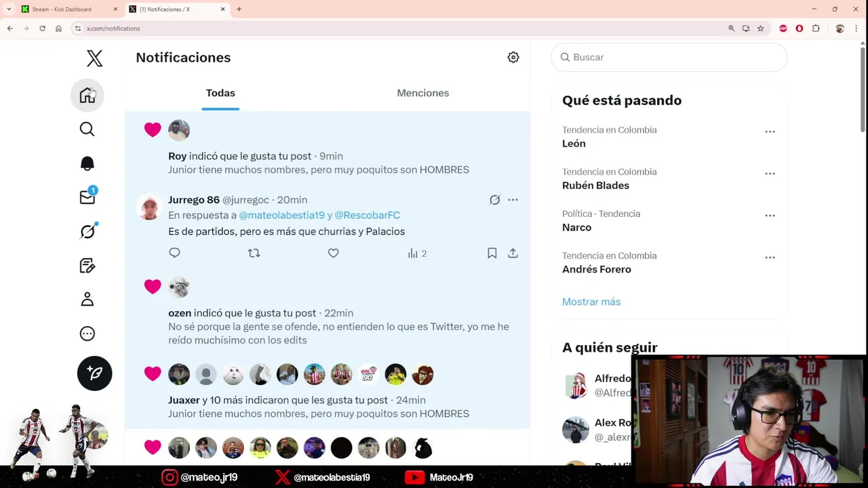868x488 pixels.
Task: Open the document-and-pencil sidebar icon
Action: point(87,265)
